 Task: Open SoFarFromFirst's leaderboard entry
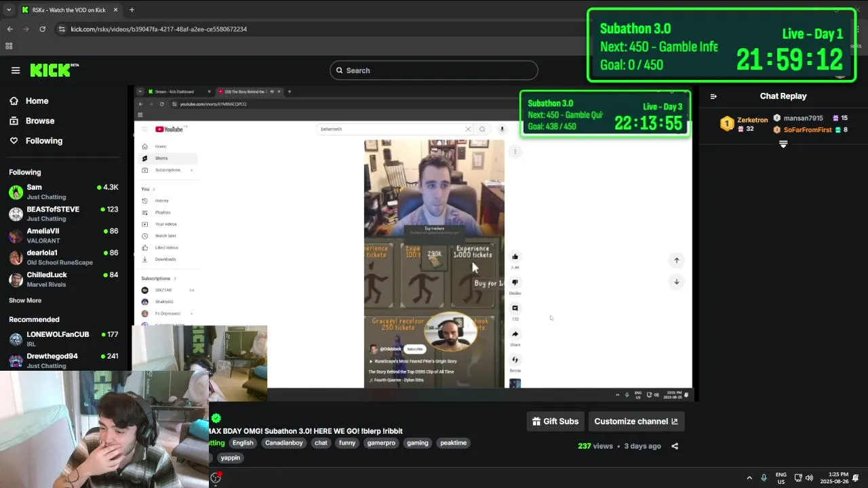click(811, 129)
